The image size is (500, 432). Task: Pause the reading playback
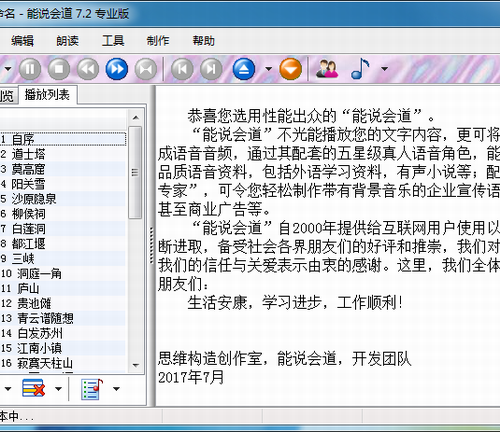[30, 69]
